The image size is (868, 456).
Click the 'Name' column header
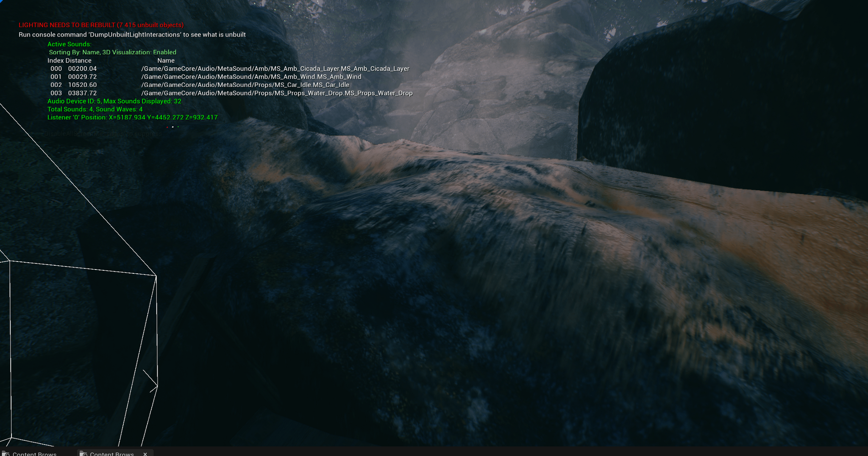click(166, 61)
